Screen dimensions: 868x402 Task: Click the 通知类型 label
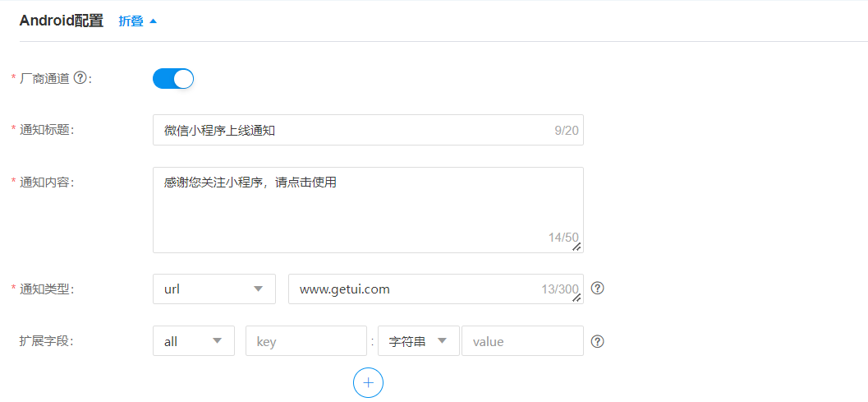(x=47, y=289)
